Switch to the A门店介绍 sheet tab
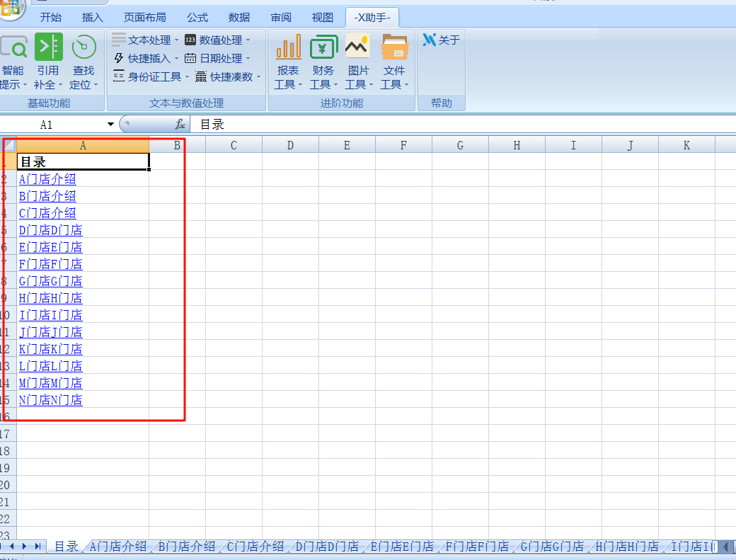The image size is (736, 560). (x=118, y=547)
